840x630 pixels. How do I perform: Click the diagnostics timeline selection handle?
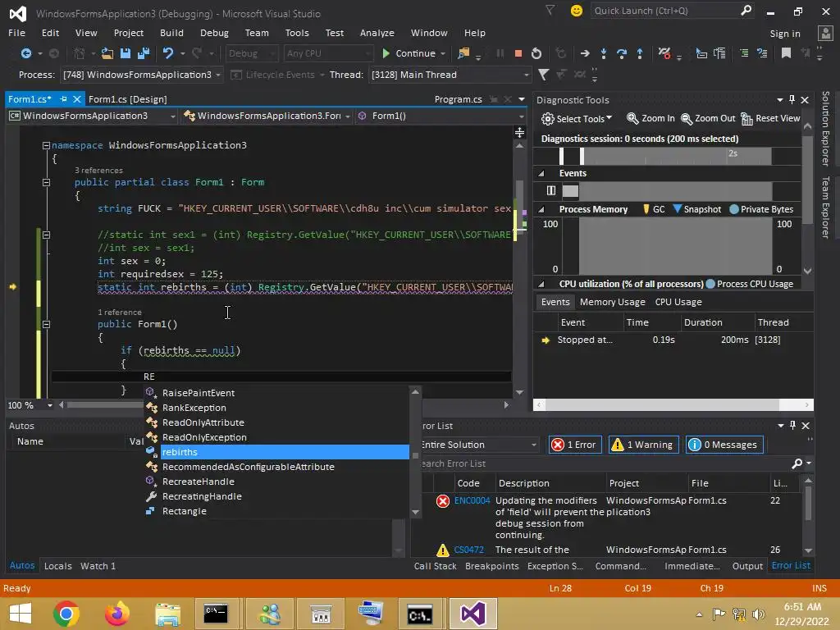[x=582, y=156]
